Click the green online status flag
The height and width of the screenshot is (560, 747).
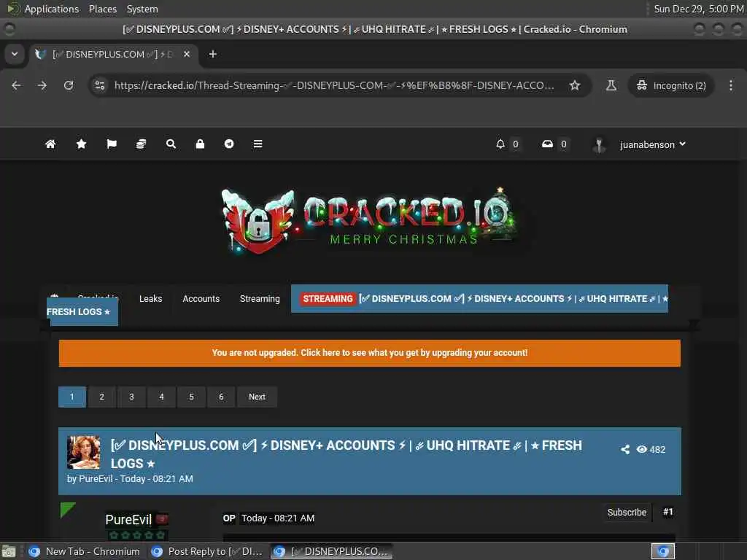(67, 510)
